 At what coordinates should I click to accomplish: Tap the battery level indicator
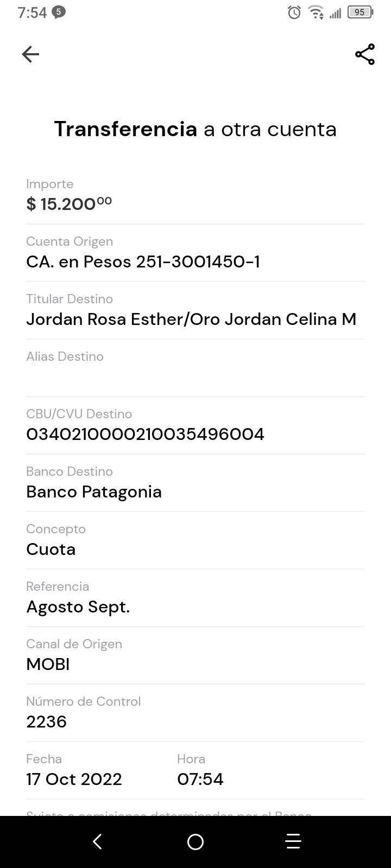pyautogui.click(x=360, y=12)
